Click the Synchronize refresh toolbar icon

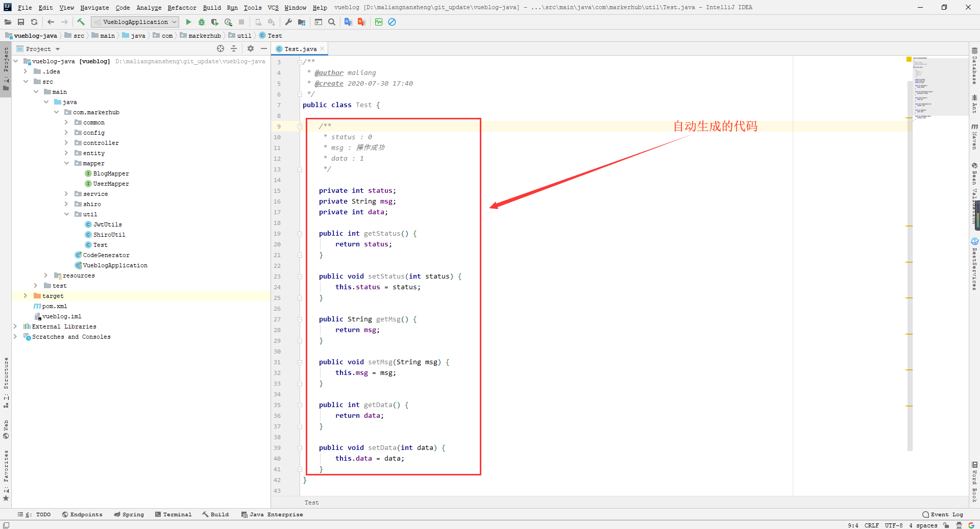click(x=34, y=22)
